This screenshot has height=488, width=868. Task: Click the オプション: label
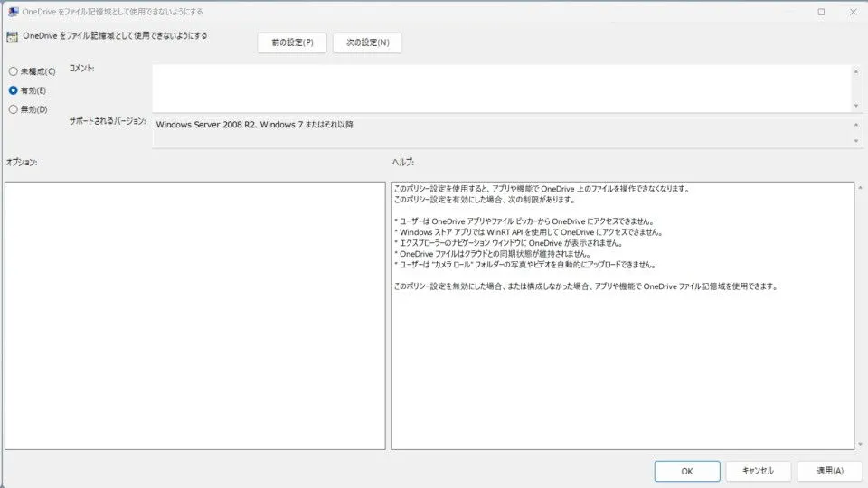coord(22,162)
